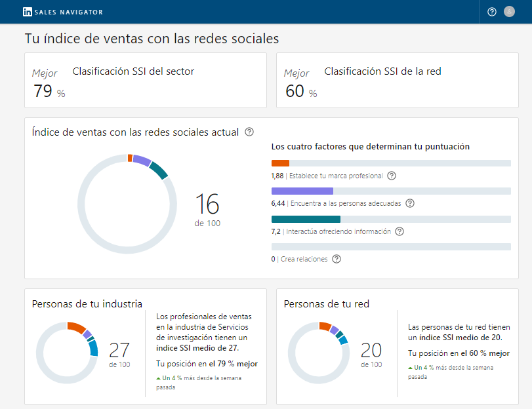Screen dimensions: 532x409
Task: Open the help icon in the header
Action: tap(492, 12)
